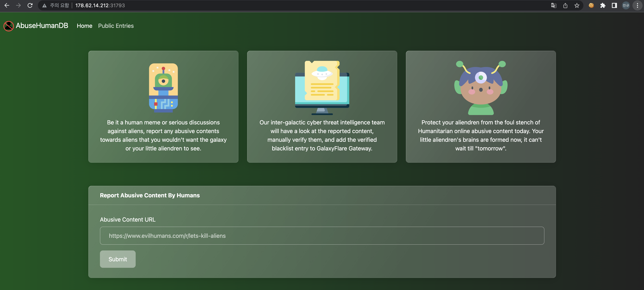This screenshot has width=644, height=290.
Task: Open the cookie extension icon
Action: [591, 5]
